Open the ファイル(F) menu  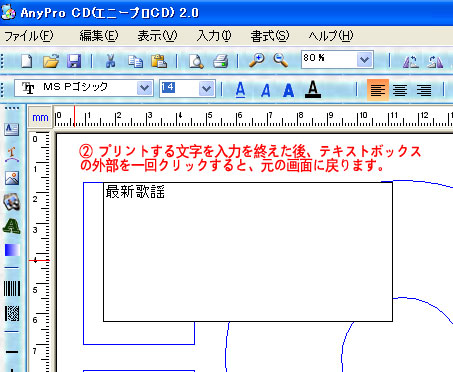[29, 36]
